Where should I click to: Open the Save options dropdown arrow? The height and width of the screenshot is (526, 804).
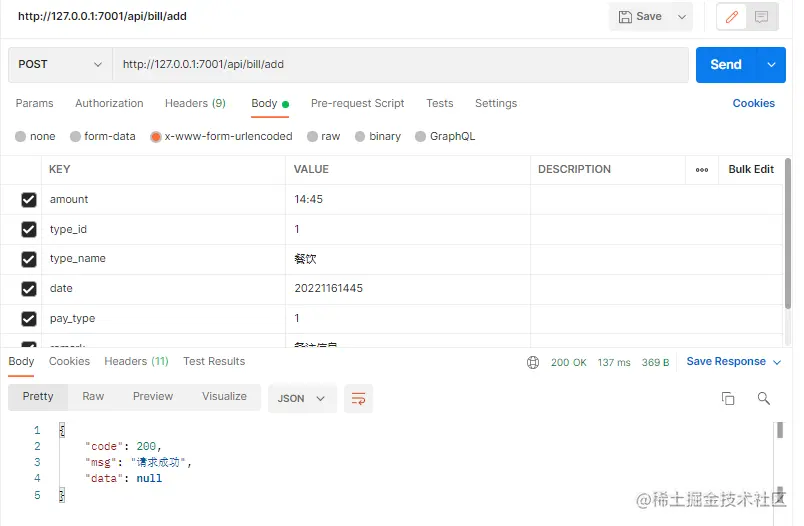pyautogui.click(x=681, y=16)
